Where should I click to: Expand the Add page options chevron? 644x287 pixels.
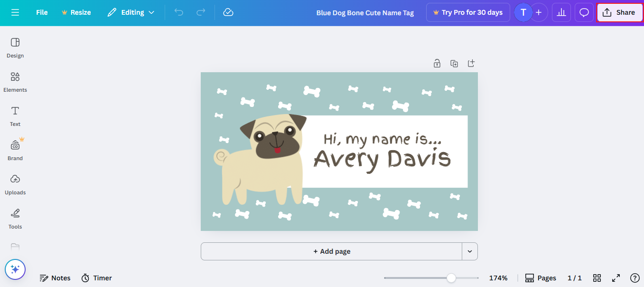tap(470, 251)
